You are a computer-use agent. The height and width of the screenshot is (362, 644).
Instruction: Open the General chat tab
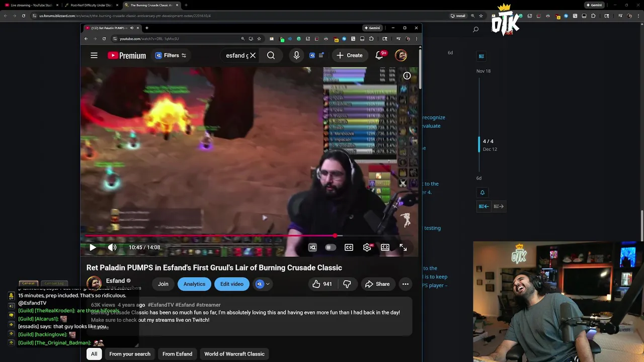coord(28,283)
